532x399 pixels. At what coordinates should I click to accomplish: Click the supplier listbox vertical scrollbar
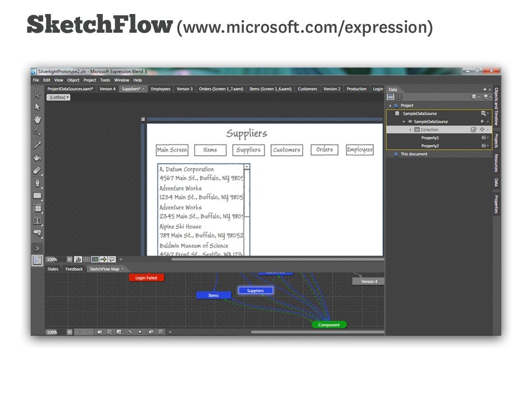[x=247, y=192]
